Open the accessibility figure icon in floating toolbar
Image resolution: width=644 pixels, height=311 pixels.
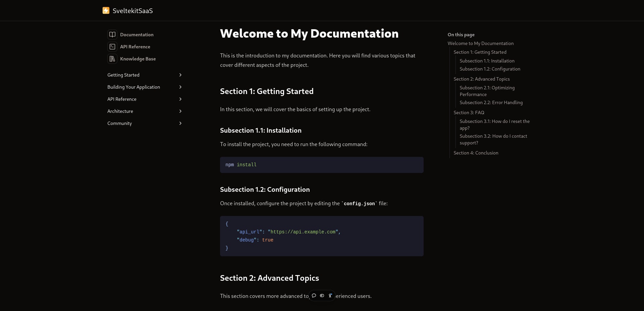click(x=330, y=296)
